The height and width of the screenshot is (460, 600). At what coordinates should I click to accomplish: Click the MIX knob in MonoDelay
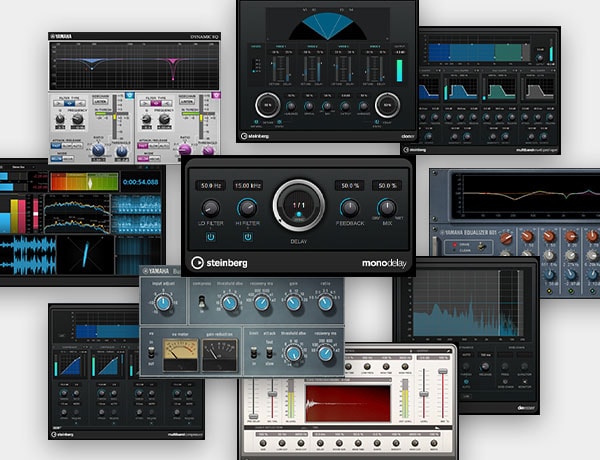pos(387,208)
